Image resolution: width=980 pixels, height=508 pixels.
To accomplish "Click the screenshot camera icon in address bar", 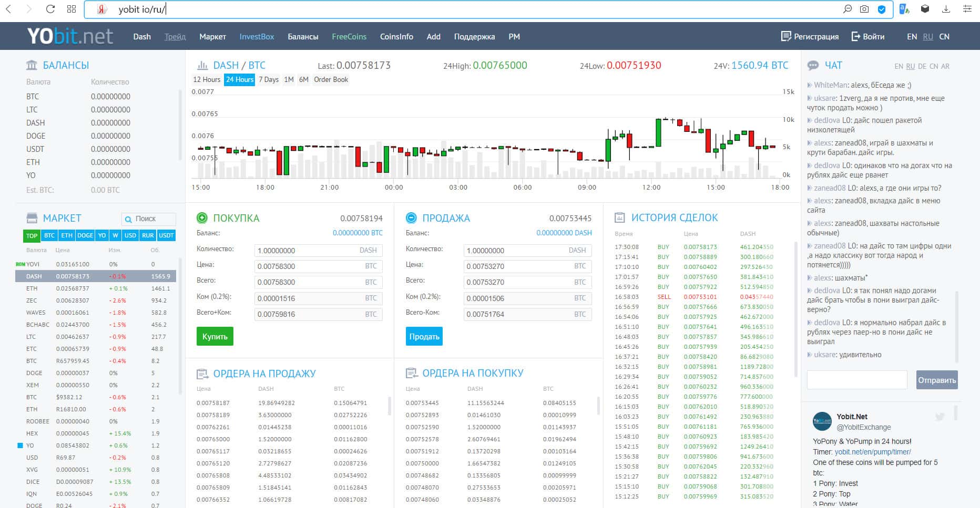I will tap(864, 9).
